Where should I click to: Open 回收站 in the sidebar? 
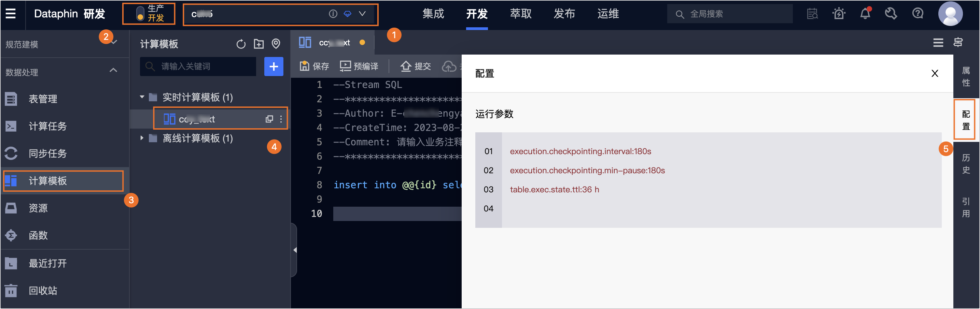pos(65,291)
